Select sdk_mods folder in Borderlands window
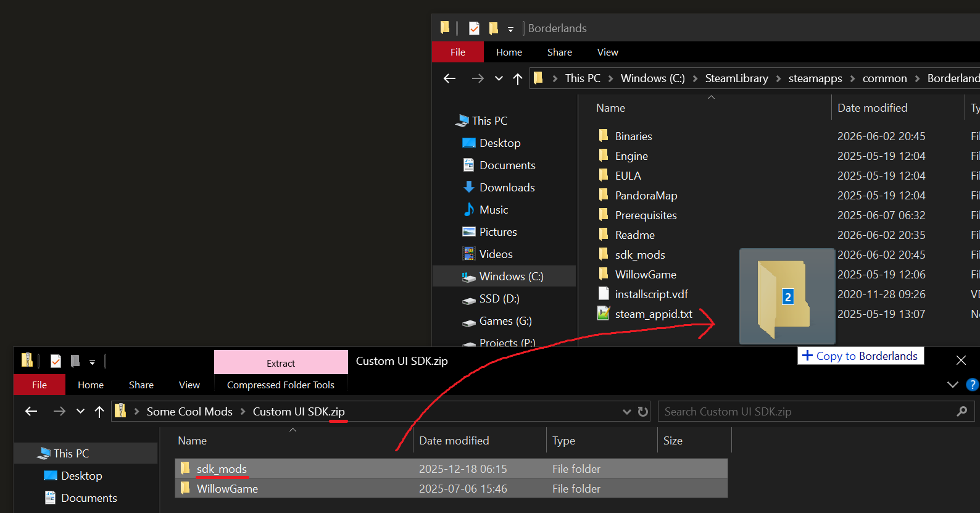 coord(631,255)
